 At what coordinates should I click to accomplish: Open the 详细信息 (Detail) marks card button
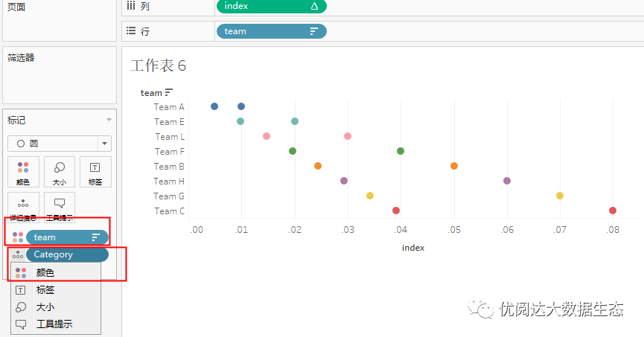(22, 208)
